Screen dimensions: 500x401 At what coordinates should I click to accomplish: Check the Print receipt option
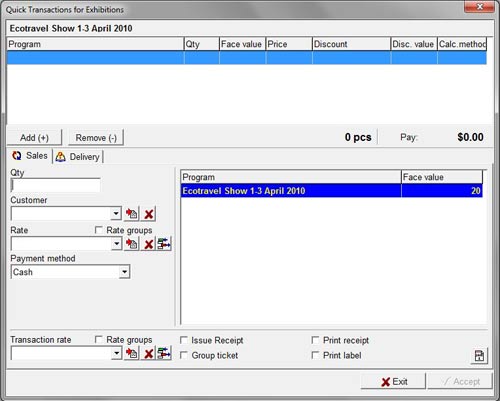click(315, 340)
